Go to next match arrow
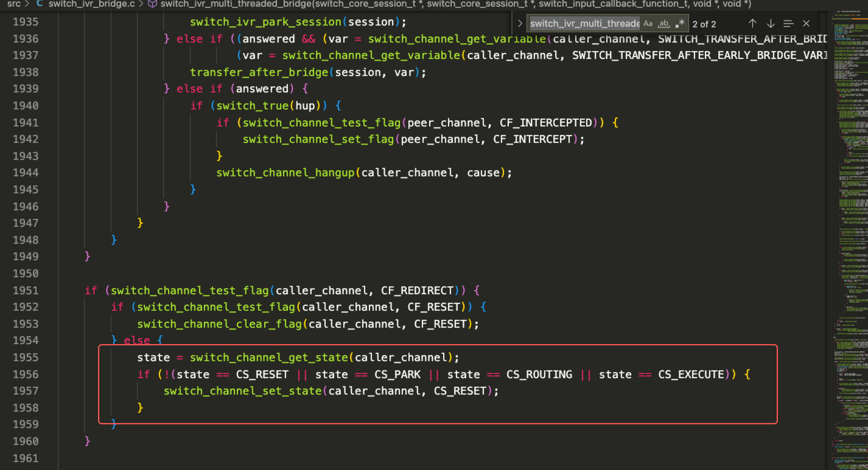Image resolution: width=868 pixels, height=470 pixels. tap(770, 24)
